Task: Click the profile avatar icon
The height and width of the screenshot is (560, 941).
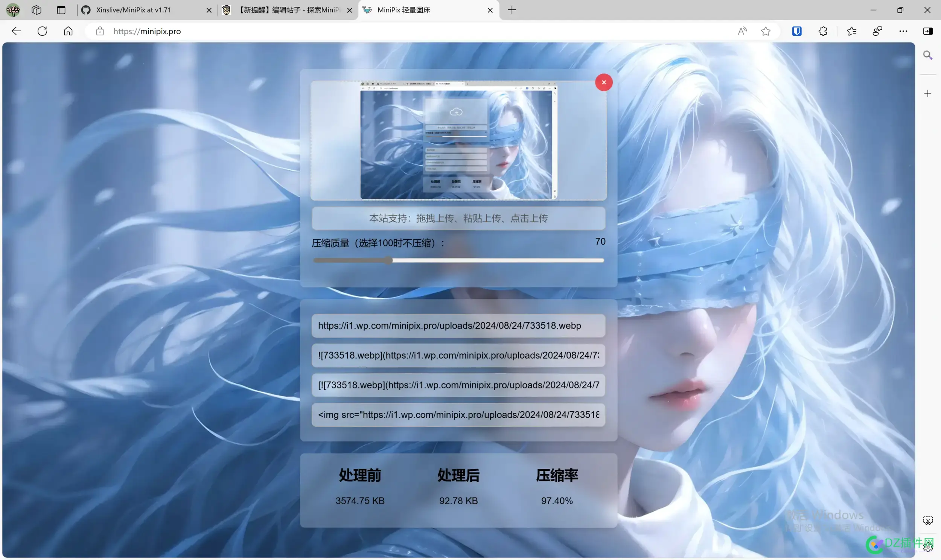Action: (x=13, y=10)
